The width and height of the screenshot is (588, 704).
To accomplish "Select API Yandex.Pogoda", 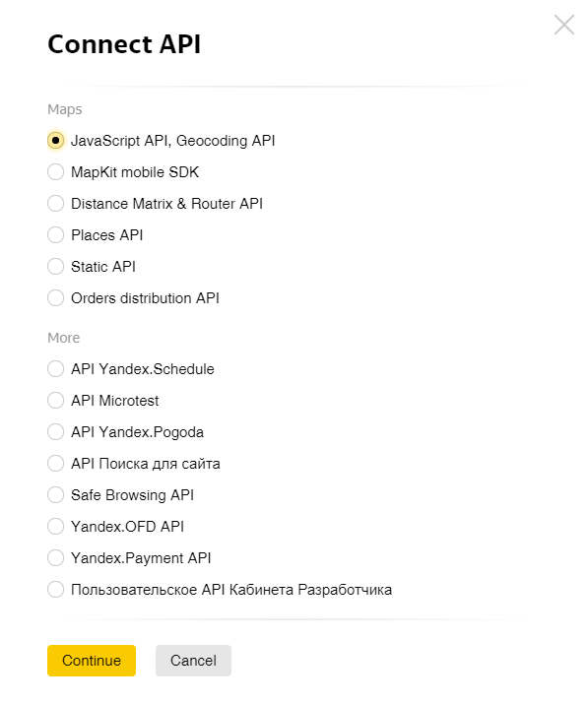I will tap(55, 432).
